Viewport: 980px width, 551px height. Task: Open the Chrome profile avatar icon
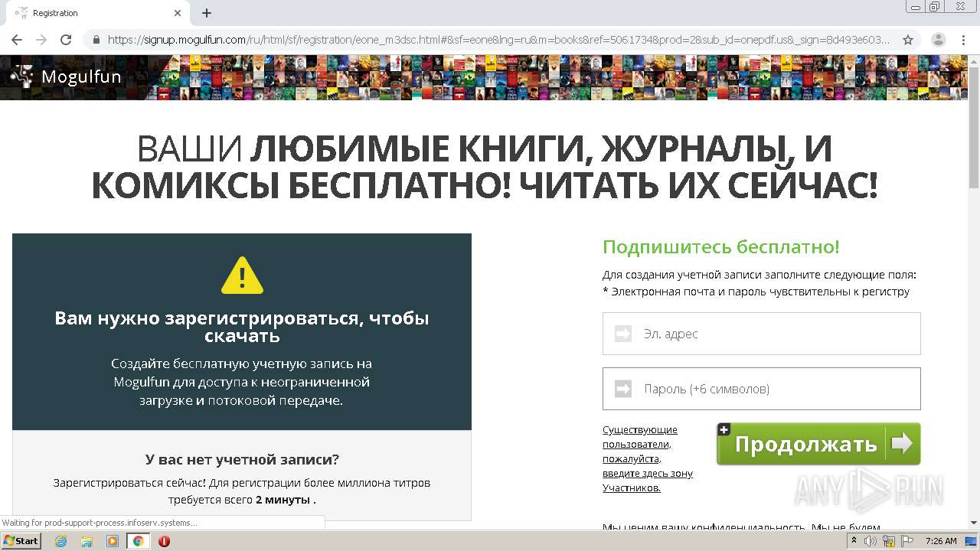939,40
